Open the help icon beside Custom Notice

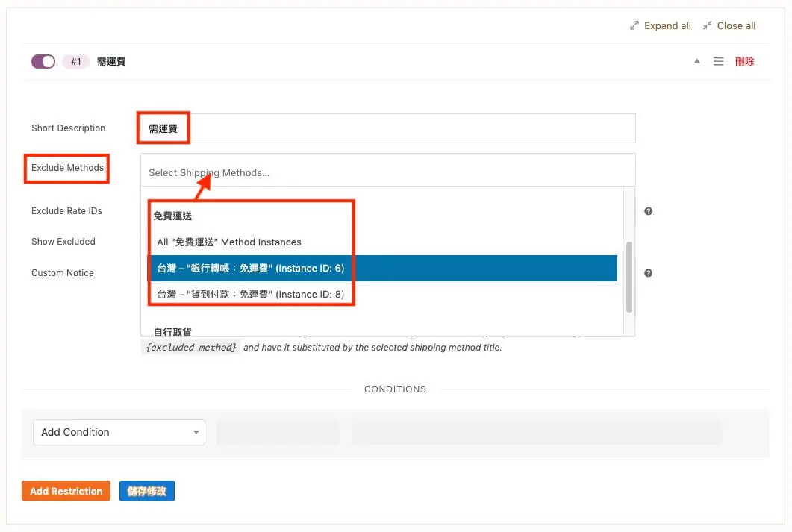[649, 273]
